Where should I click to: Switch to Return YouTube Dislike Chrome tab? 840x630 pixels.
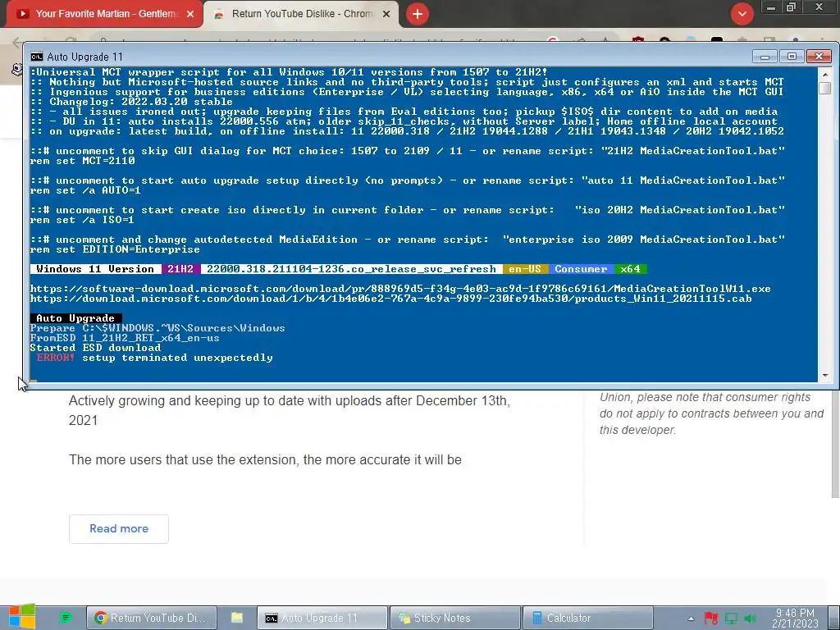coord(302,14)
